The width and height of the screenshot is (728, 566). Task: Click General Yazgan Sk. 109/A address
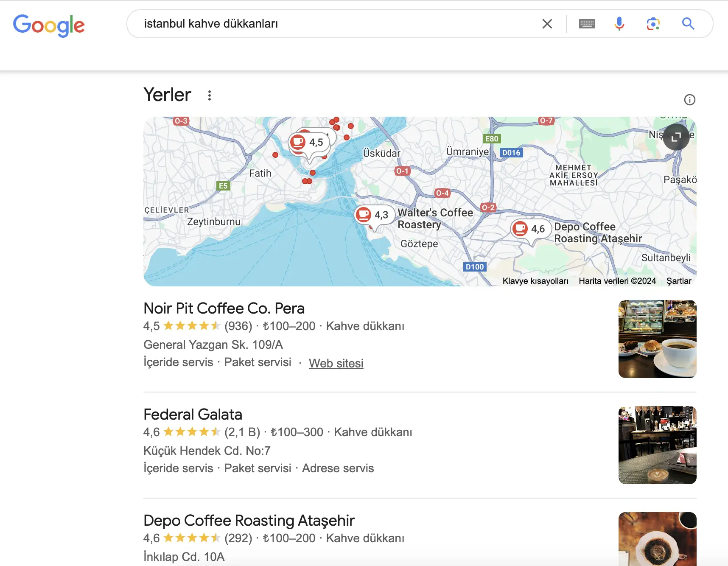[x=213, y=345]
